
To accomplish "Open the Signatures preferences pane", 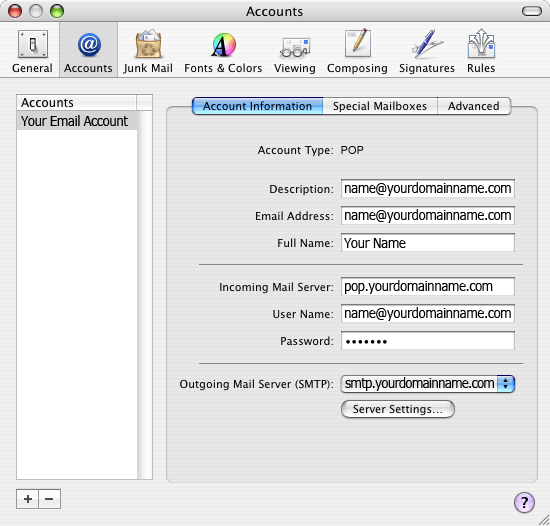I will [x=427, y=52].
